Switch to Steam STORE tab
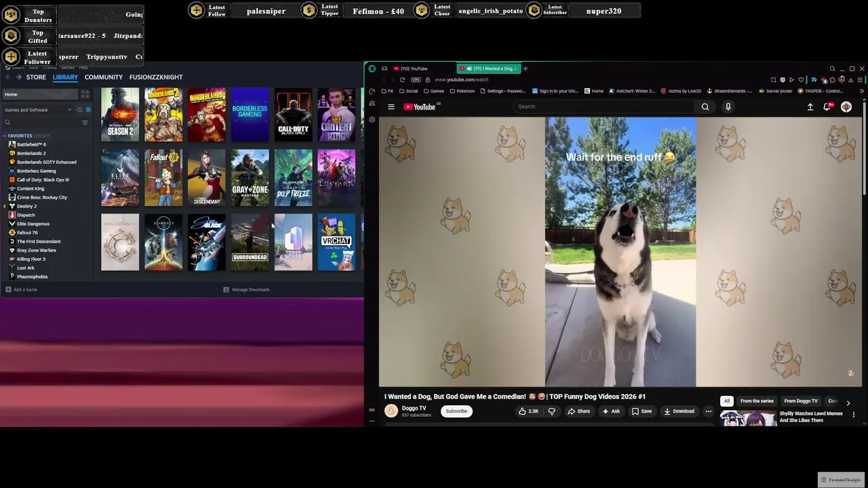This screenshot has height=488, width=868. [x=36, y=77]
